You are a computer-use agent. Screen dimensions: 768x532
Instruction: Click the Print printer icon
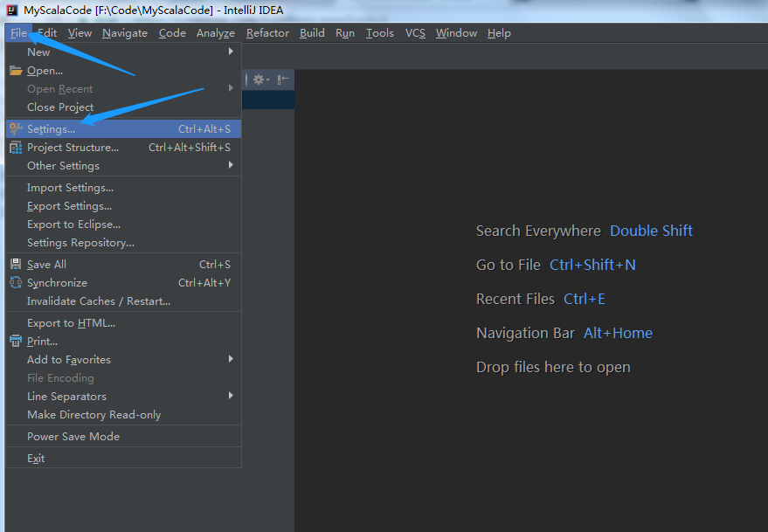[x=16, y=341]
